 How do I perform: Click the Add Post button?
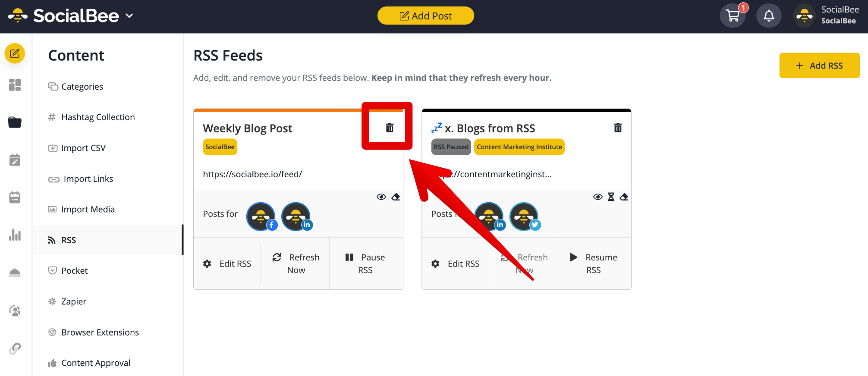[x=426, y=16]
